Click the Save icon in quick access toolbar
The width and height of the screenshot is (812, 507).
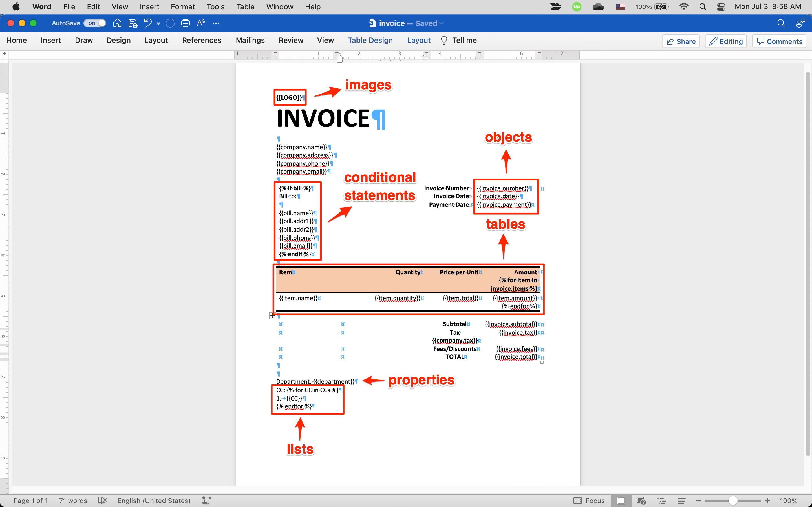click(x=133, y=23)
